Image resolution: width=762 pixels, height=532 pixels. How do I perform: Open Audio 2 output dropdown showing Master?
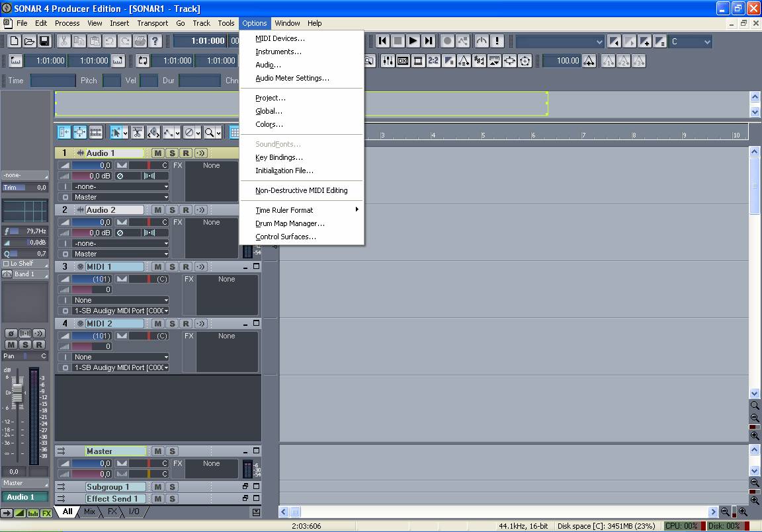click(120, 254)
